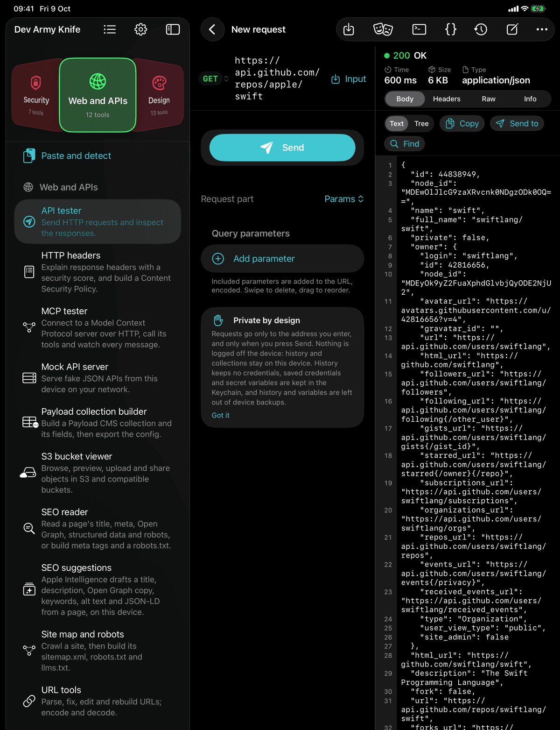Screen dimensions: 560x730
Task: Open Paste and detect
Action: pos(97,156)
